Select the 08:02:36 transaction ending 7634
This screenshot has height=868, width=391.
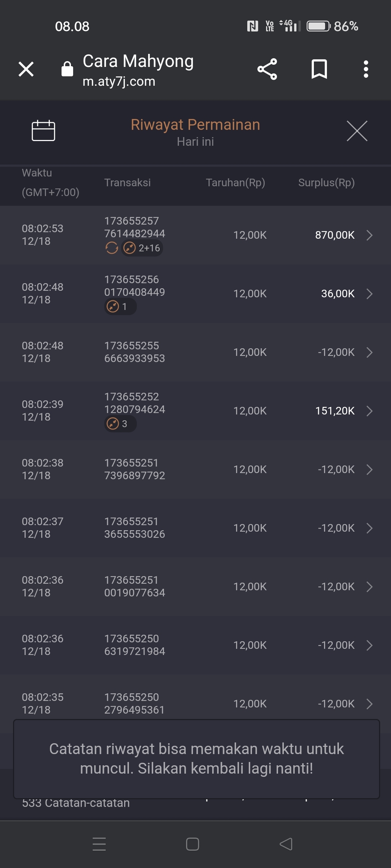[x=135, y=587]
